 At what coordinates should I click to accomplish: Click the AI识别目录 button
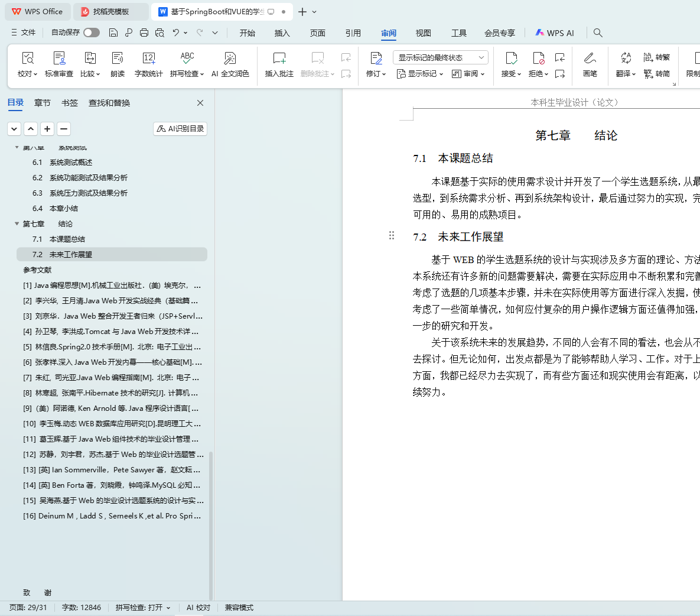(180, 128)
